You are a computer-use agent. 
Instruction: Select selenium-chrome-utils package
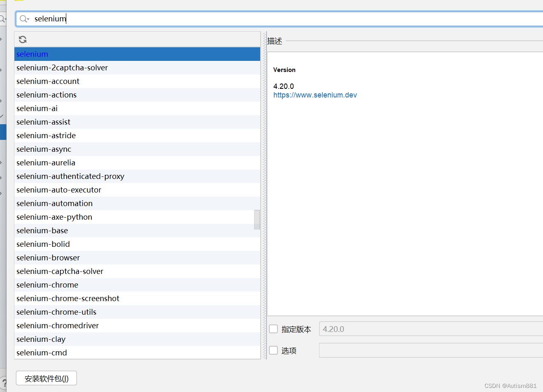pyautogui.click(x=137, y=312)
